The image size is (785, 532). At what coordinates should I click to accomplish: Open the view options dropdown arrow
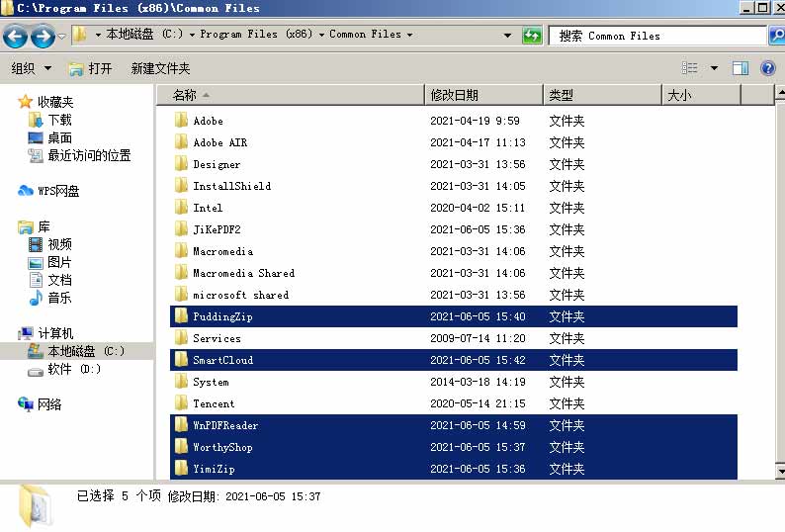714,68
